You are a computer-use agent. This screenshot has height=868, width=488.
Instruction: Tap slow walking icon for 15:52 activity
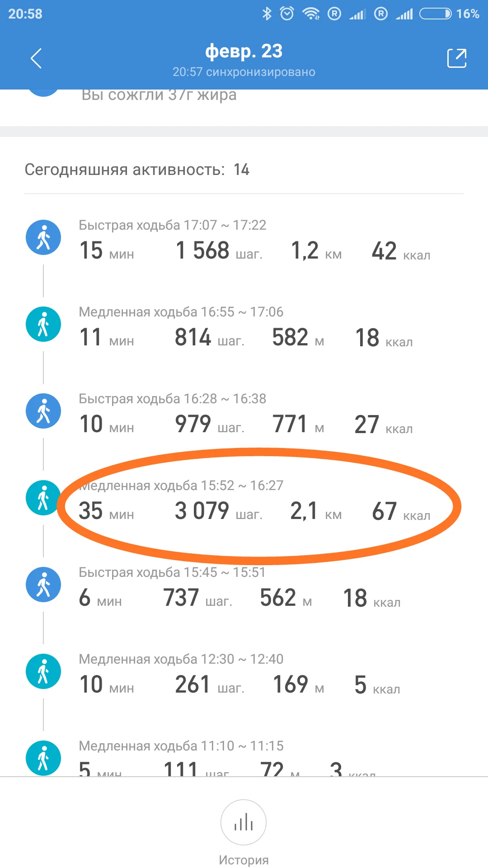tap(43, 498)
